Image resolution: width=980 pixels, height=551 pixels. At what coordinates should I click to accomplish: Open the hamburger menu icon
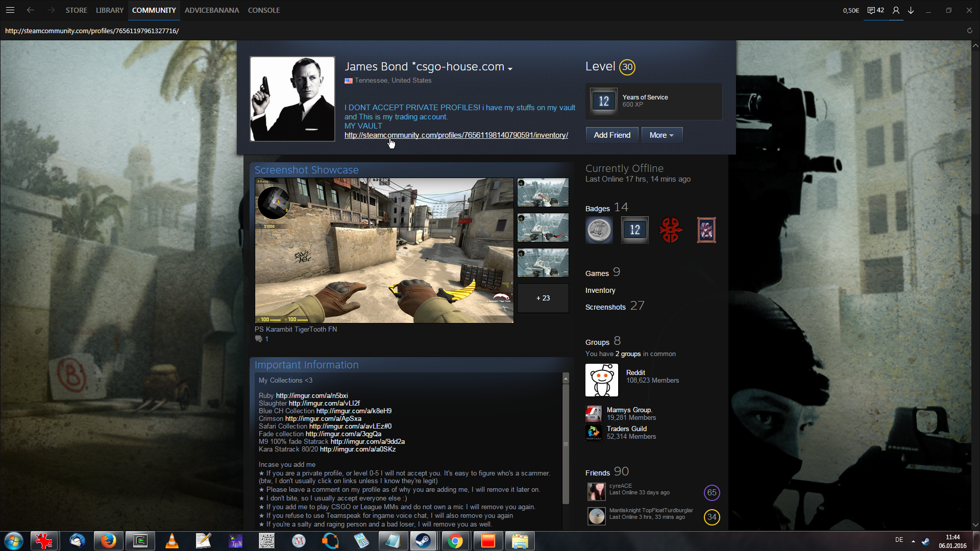click(10, 10)
